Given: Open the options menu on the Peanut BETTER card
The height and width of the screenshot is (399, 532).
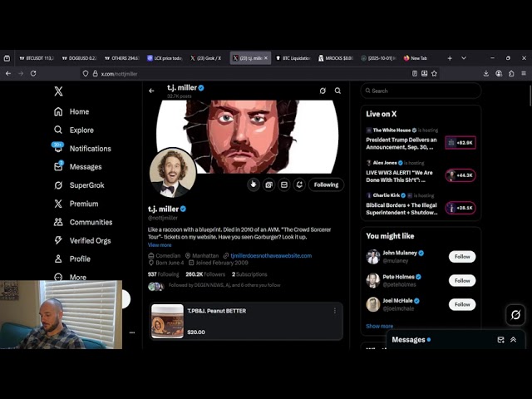Looking at the screenshot, I should 335,311.
